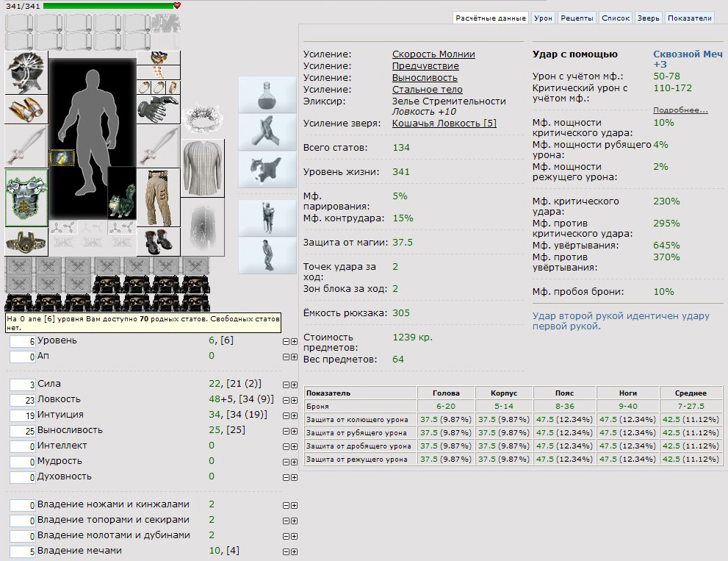Open Предчувствие enhancement link
The height and width of the screenshot is (561, 728).
(x=425, y=66)
